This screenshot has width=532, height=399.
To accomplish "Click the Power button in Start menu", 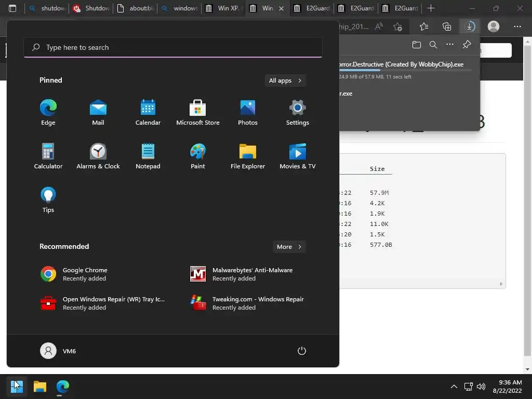I will coord(302,351).
